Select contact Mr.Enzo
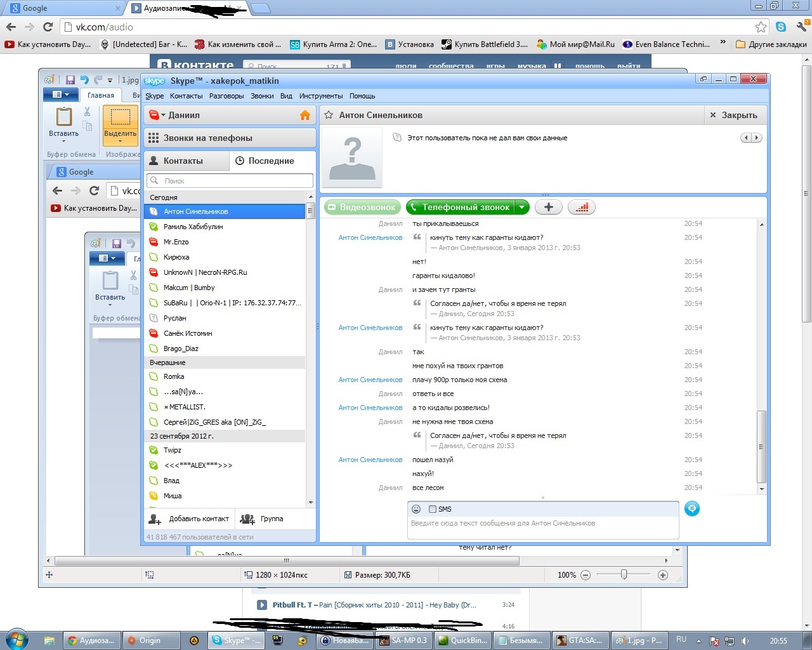The width and height of the screenshot is (812, 650). (225, 242)
